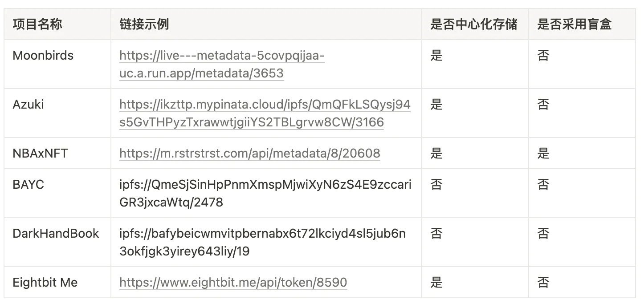The width and height of the screenshot is (644, 308).
Task: Select the DarkHandBook project name cell
Action: click(x=56, y=234)
